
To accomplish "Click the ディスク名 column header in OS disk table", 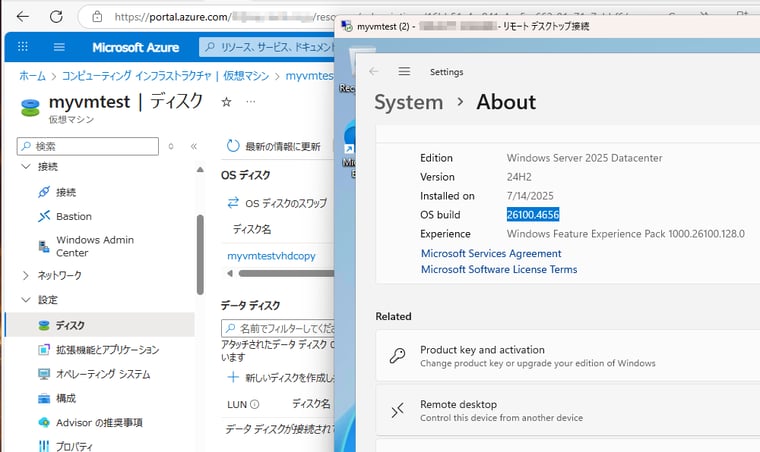I will pos(252,229).
